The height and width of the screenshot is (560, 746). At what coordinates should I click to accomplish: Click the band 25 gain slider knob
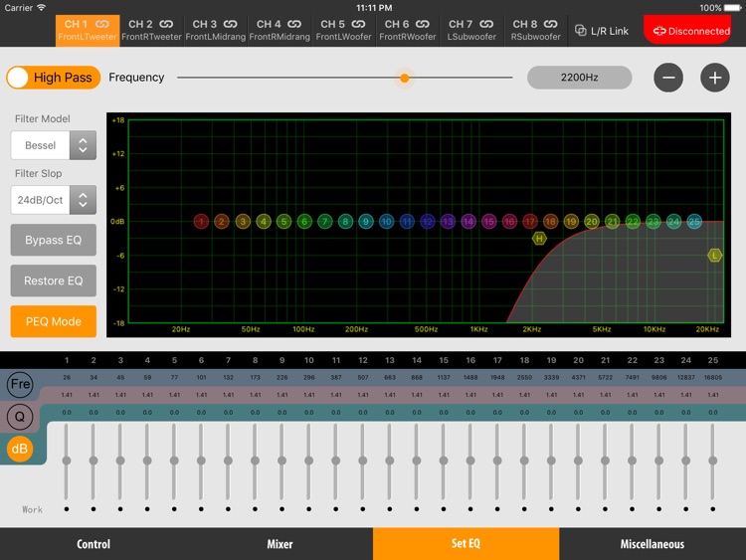713,461
